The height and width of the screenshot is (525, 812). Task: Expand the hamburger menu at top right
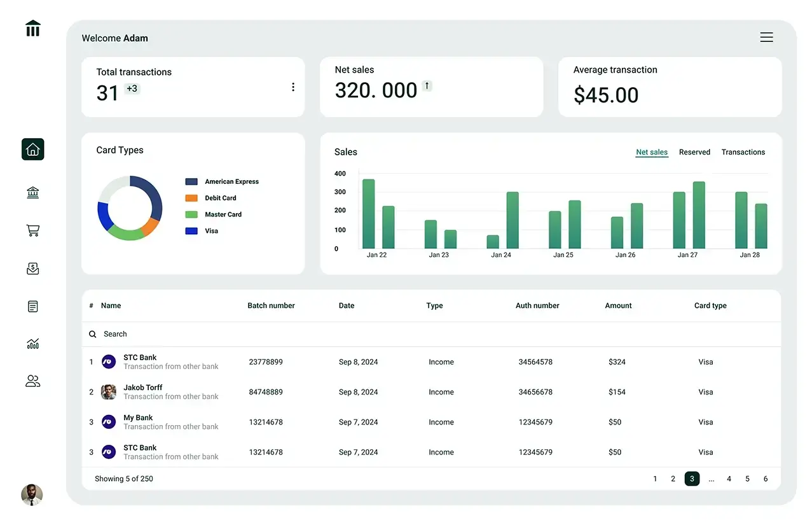pos(766,37)
